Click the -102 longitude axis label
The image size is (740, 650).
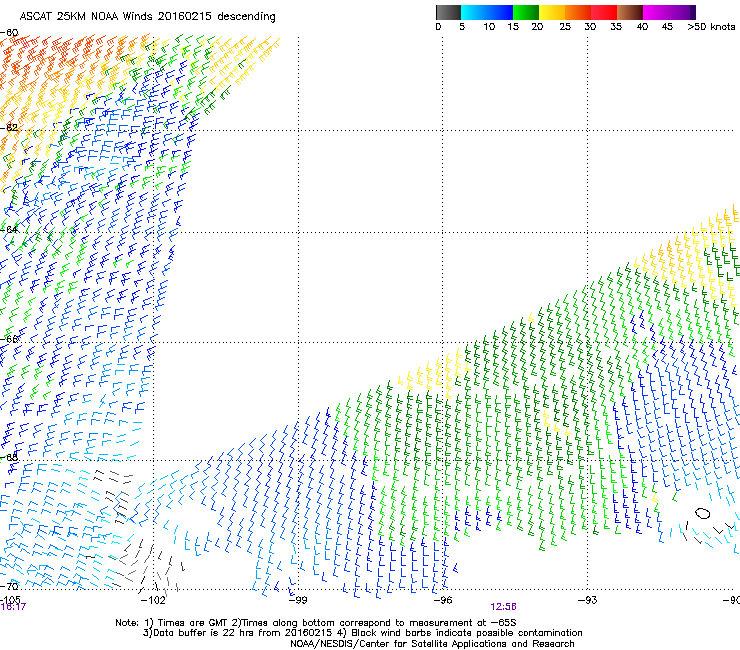[153, 600]
